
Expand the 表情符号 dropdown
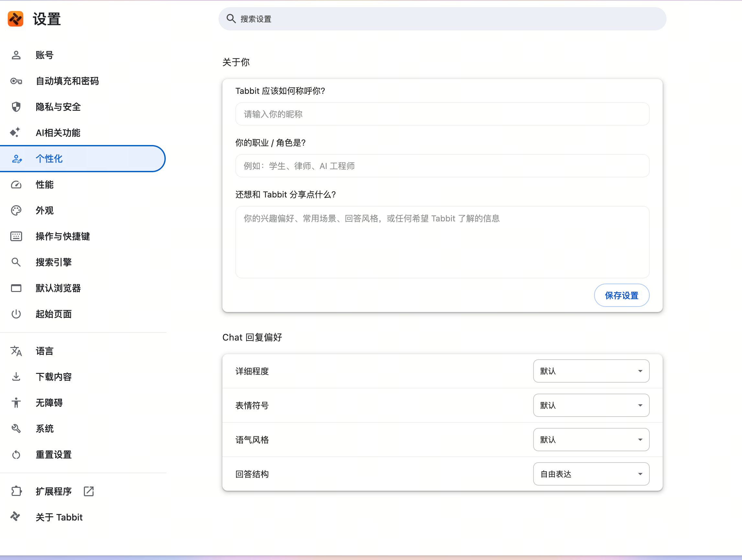point(591,405)
